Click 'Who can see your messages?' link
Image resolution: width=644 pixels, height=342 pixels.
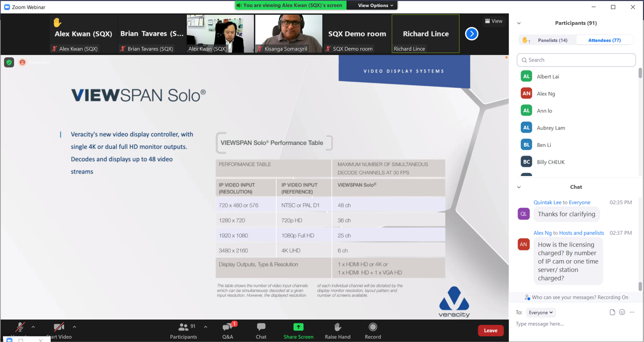pyautogui.click(x=564, y=297)
